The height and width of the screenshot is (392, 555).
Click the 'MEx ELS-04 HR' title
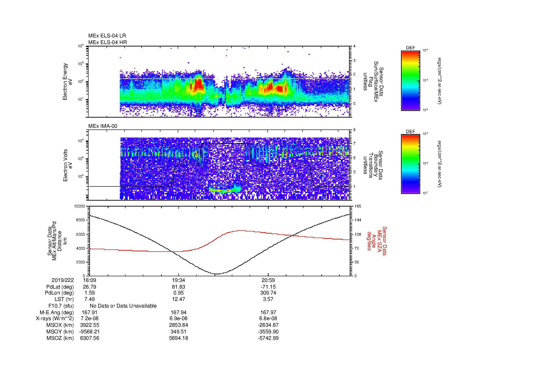click(x=107, y=42)
